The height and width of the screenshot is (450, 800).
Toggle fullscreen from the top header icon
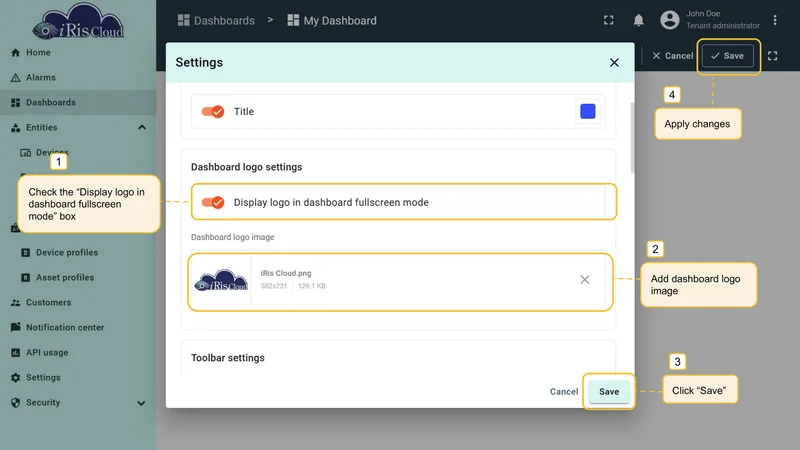tap(609, 20)
